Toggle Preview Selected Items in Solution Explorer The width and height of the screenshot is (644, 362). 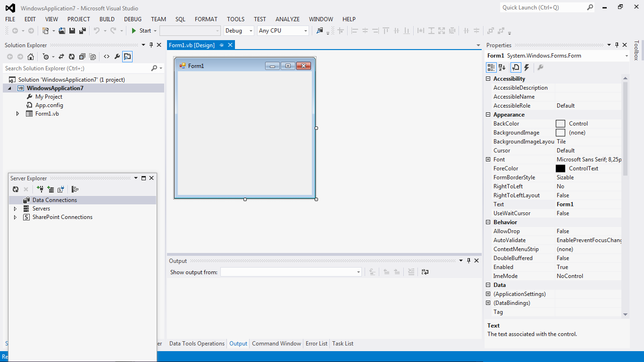click(x=127, y=56)
